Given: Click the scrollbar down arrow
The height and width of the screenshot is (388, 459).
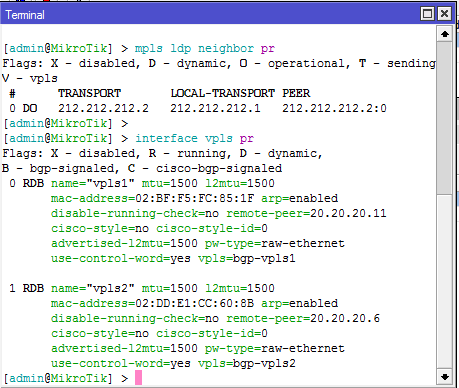Looking at the screenshot, I should click(445, 377).
